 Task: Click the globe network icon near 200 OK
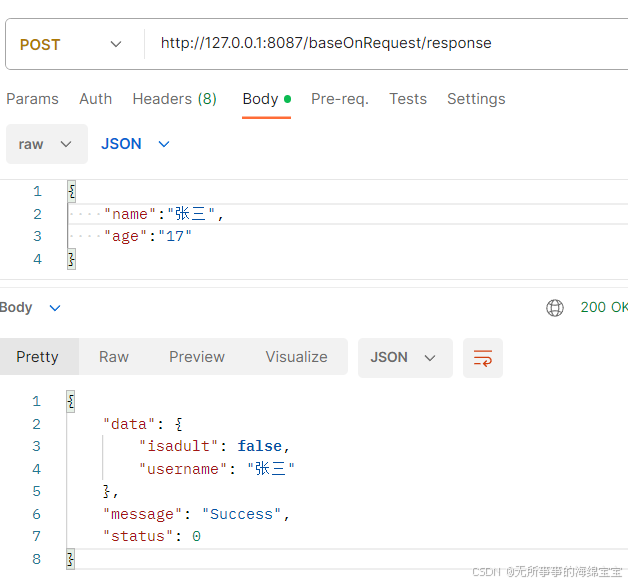(555, 308)
